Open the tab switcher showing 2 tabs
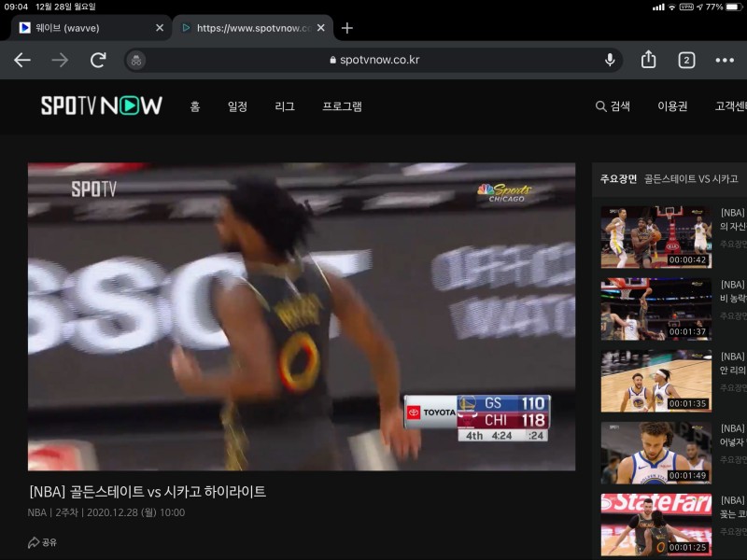Image resolution: width=747 pixels, height=560 pixels. pos(686,60)
